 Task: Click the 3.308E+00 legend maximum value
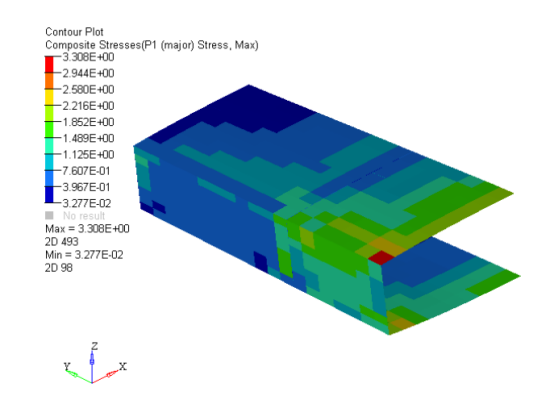[x=88, y=57]
